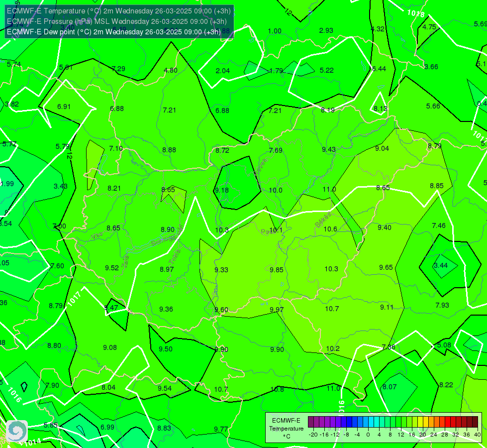Click the dark red 40 legend swatch

(475, 422)
